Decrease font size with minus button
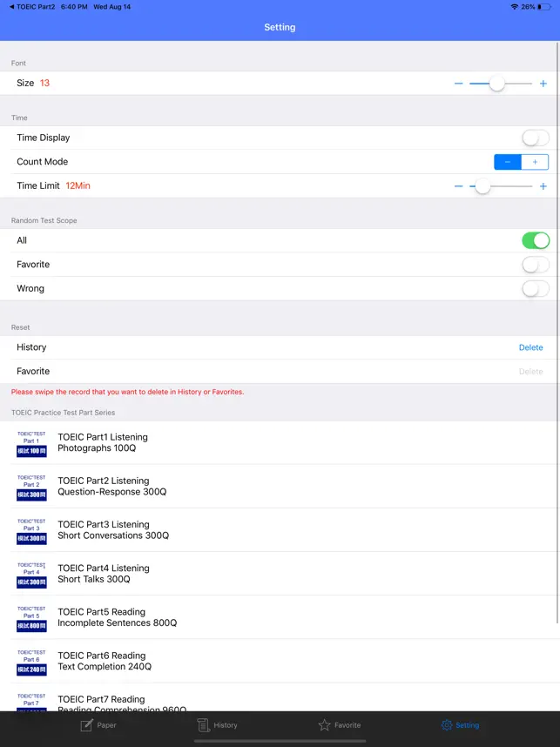560x747 pixels. coord(458,84)
